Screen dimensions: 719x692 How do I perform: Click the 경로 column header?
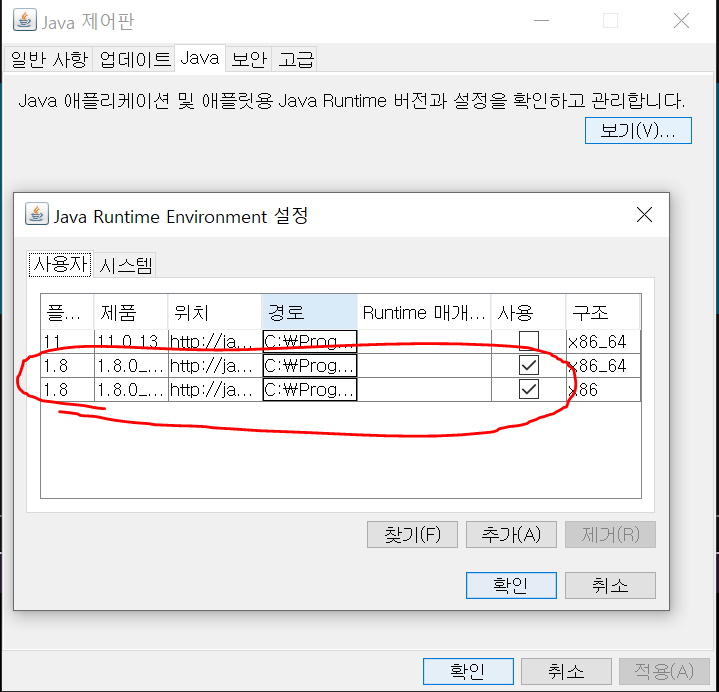[310, 312]
